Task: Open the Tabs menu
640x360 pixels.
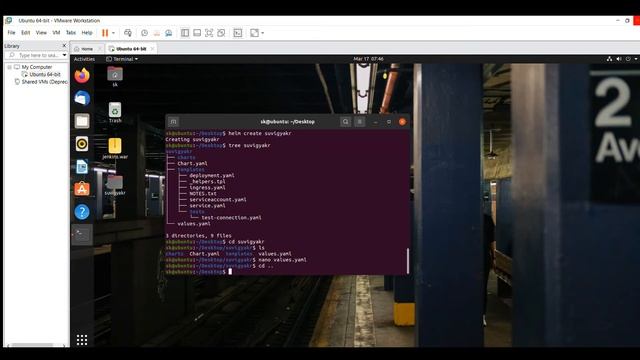Action: point(71,33)
